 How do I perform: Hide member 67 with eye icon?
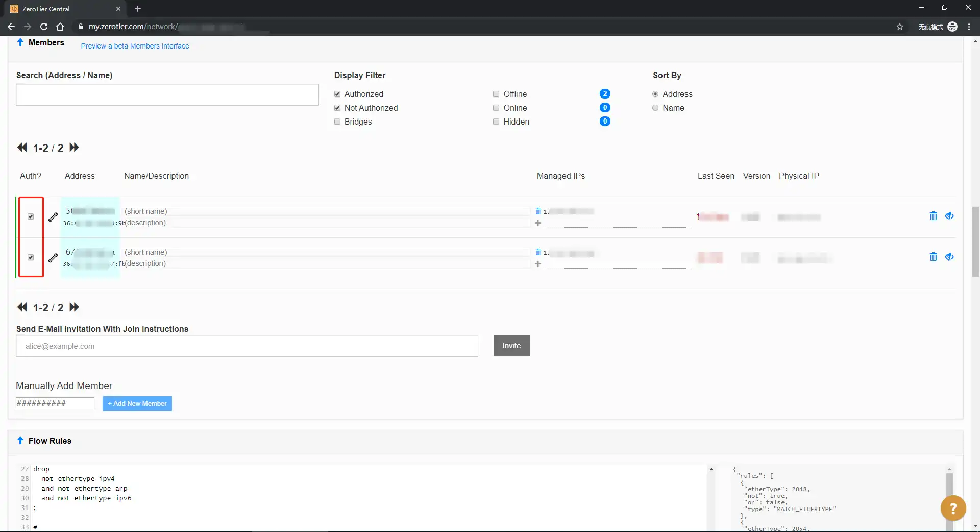pyautogui.click(x=949, y=257)
